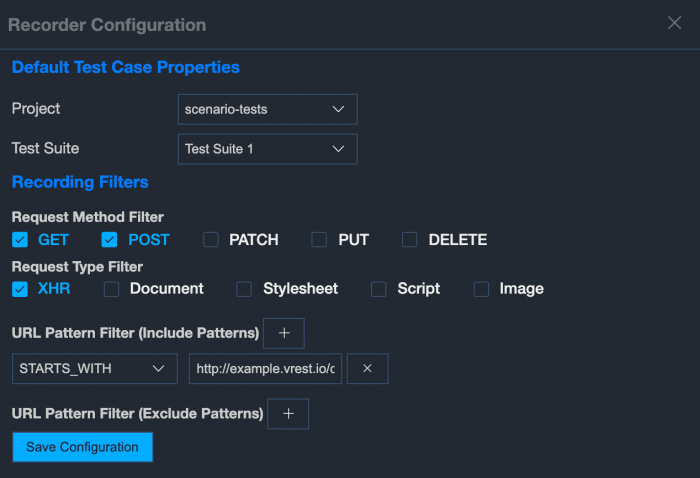This screenshot has width=700, height=478.
Task: Enable the Document request type checkbox
Action: coord(112,289)
